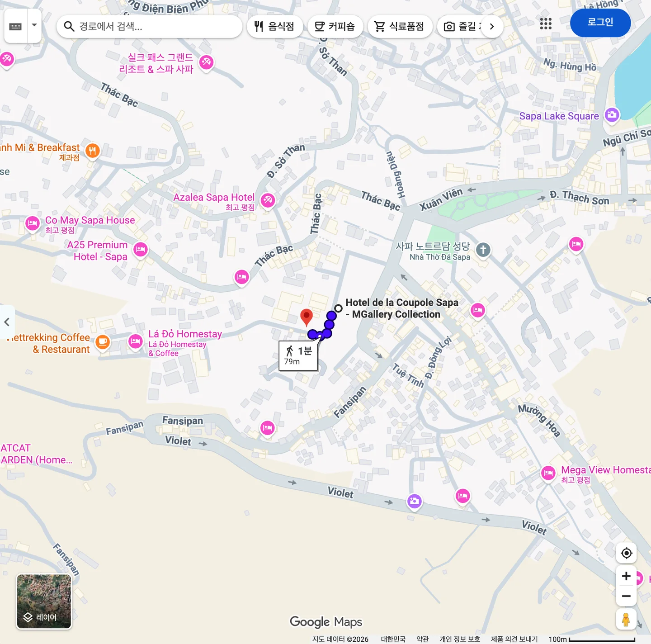Image resolution: width=651 pixels, height=644 pixels.
Task: Expand the collapsed side panel arrow
Action: [7, 322]
